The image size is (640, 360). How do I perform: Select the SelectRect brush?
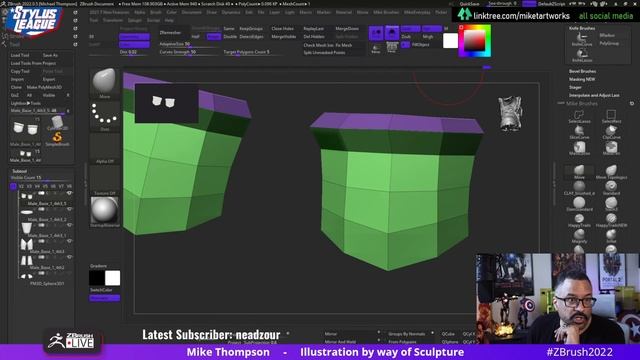click(611, 117)
